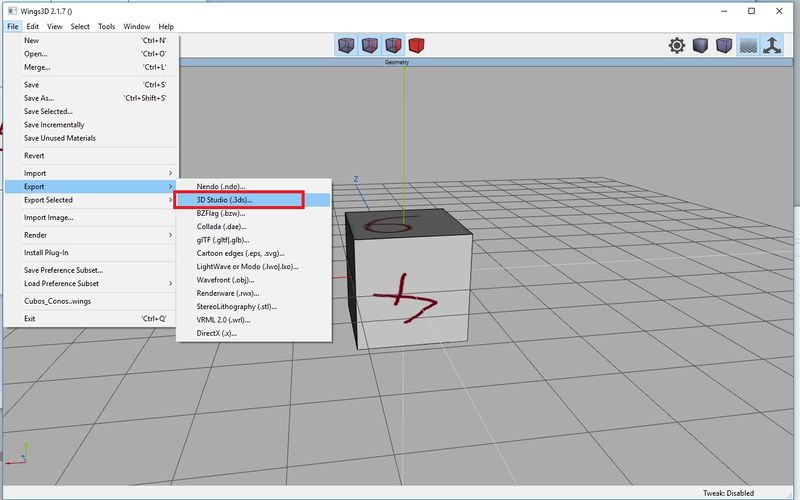Click the cube's front face with drawing
This screenshot has width=800, height=500.
(x=413, y=291)
